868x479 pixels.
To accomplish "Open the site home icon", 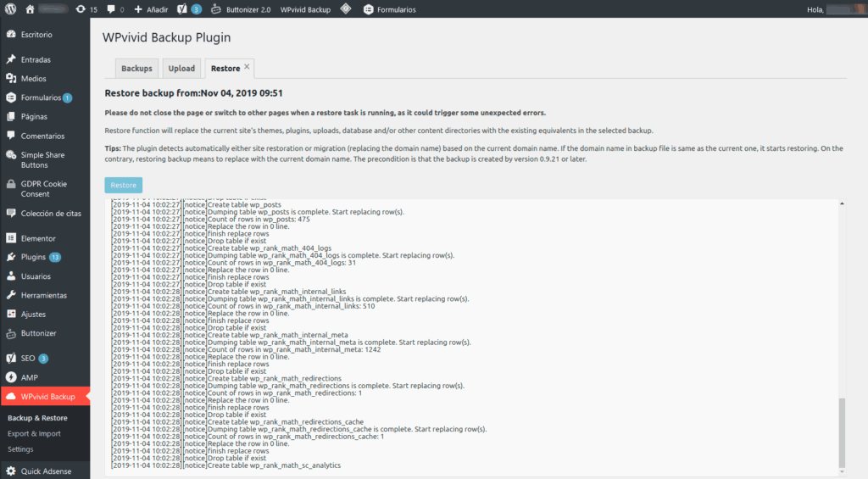I will pos(30,9).
